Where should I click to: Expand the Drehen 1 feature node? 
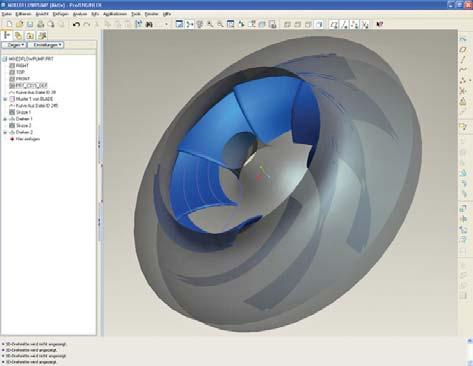5,119
